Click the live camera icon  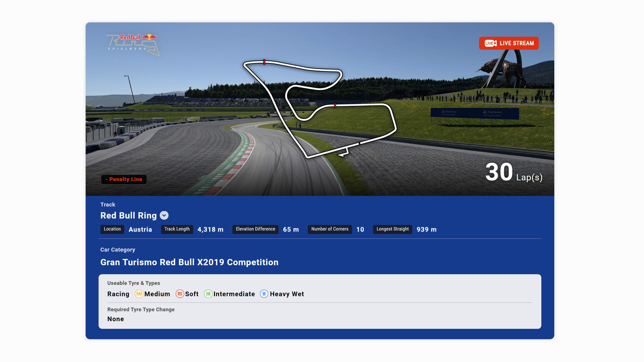490,43
